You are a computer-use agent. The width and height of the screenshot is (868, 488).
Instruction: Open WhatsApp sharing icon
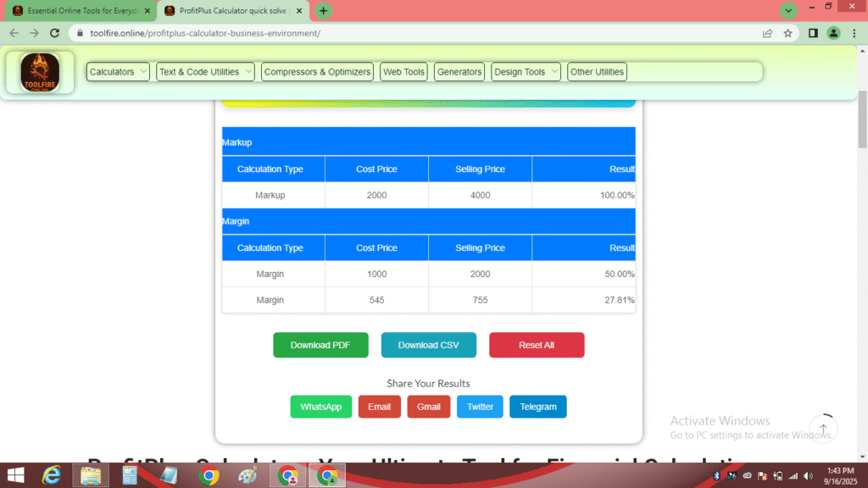click(320, 407)
